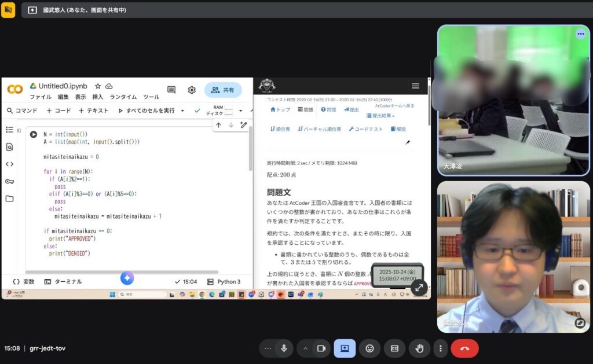Screen dimensions: 593x364
Task: Open the ファイル menu in Colab
Action: click(41, 97)
